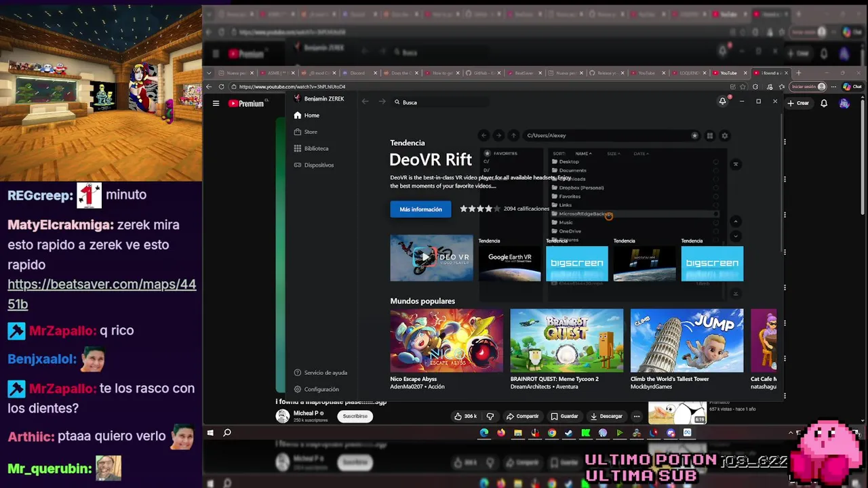Click the list scroll down chevron

point(736,236)
